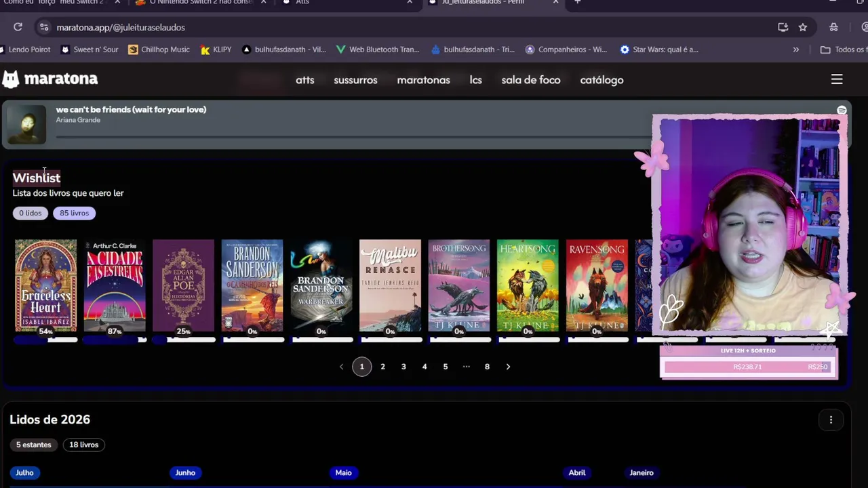Go to the atts page
Viewport: 868px width, 488px height.
(305, 80)
